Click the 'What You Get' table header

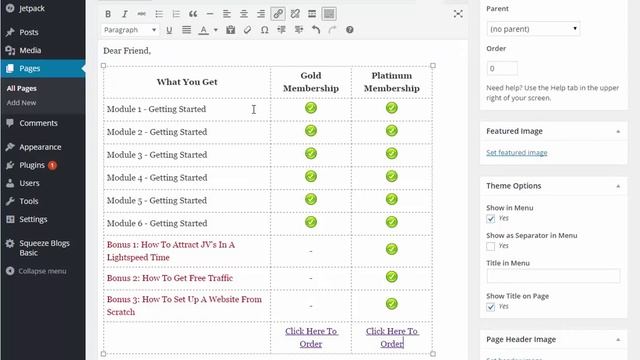click(x=187, y=82)
